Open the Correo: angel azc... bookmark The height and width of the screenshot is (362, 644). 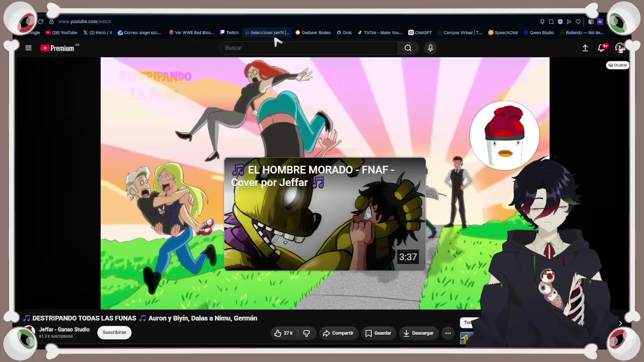click(139, 33)
